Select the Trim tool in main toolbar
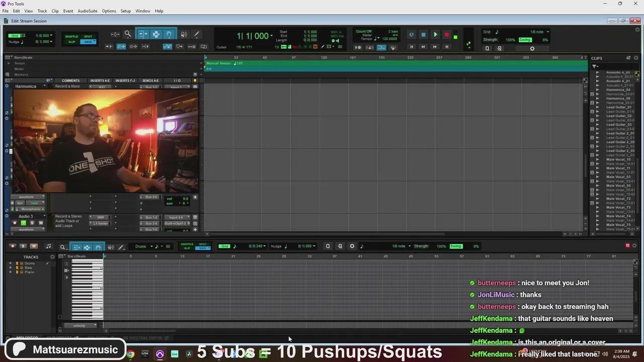This screenshot has width=644, height=362. (143, 34)
